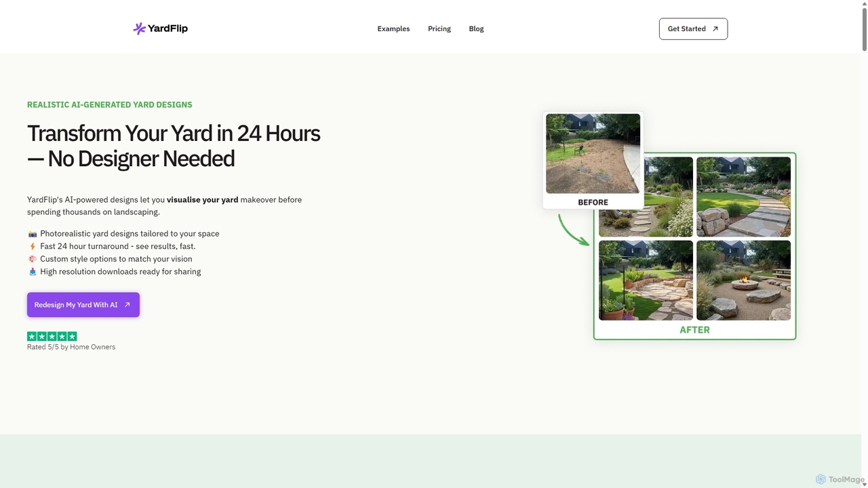This screenshot has width=868, height=488.
Task: Click arrow icon in Redesign My Yard button
Action: pos(127,304)
